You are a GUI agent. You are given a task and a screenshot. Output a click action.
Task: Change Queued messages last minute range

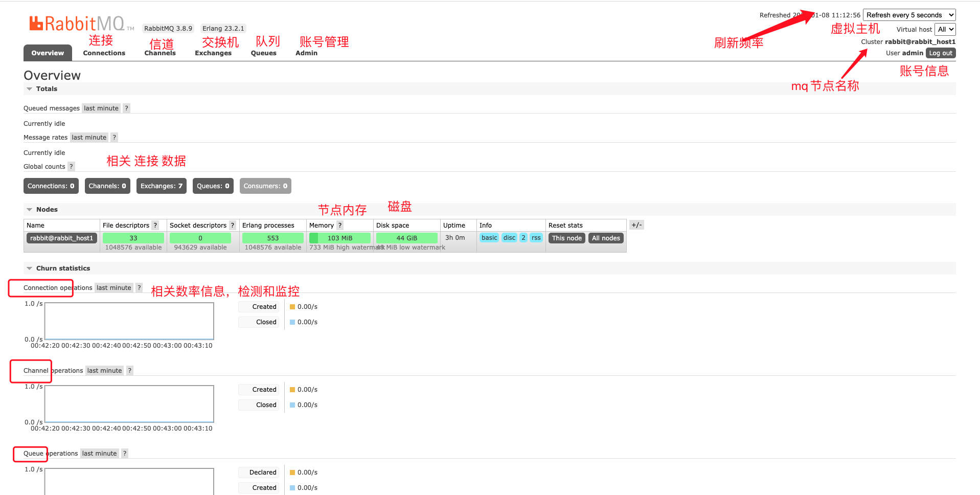tap(101, 108)
